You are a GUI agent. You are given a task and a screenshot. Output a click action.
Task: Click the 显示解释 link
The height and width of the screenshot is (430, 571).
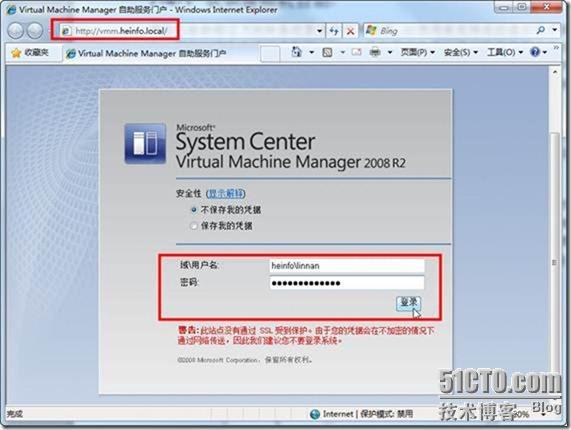[x=226, y=193]
